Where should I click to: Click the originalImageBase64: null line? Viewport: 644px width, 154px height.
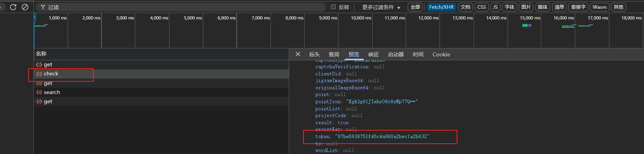click(x=350, y=88)
